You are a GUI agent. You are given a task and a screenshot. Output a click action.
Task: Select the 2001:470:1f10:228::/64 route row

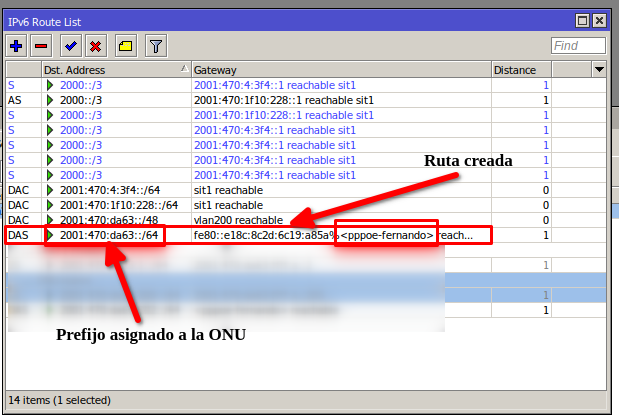tap(118, 205)
